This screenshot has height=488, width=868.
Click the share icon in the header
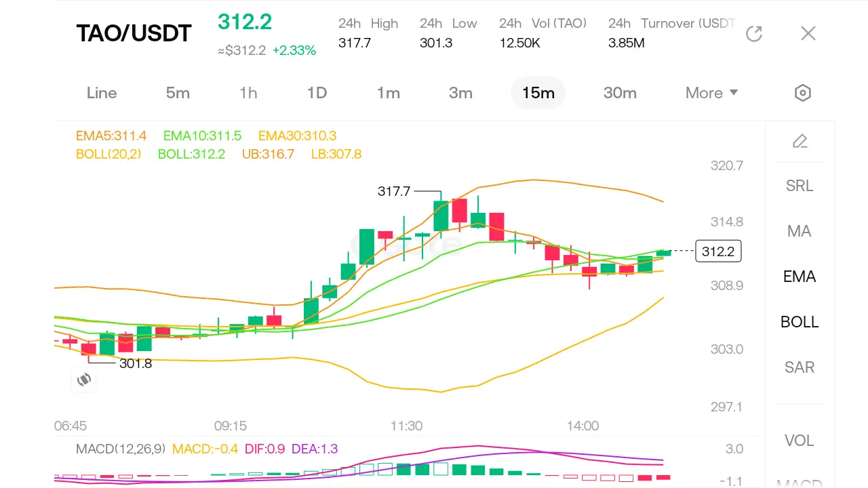pos(754,33)
